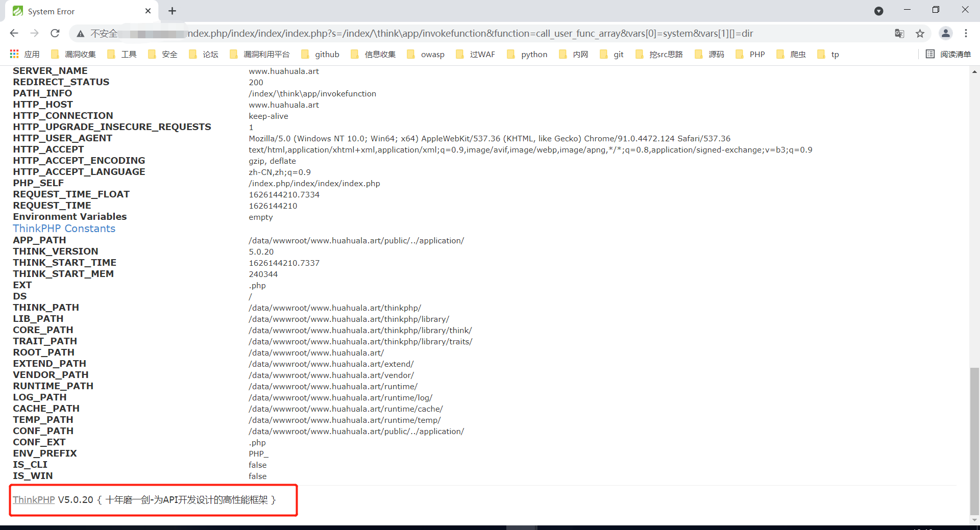This screenshot has height=530, width=980.
Task: Click the address bar URL
Action: pos(470,34)
